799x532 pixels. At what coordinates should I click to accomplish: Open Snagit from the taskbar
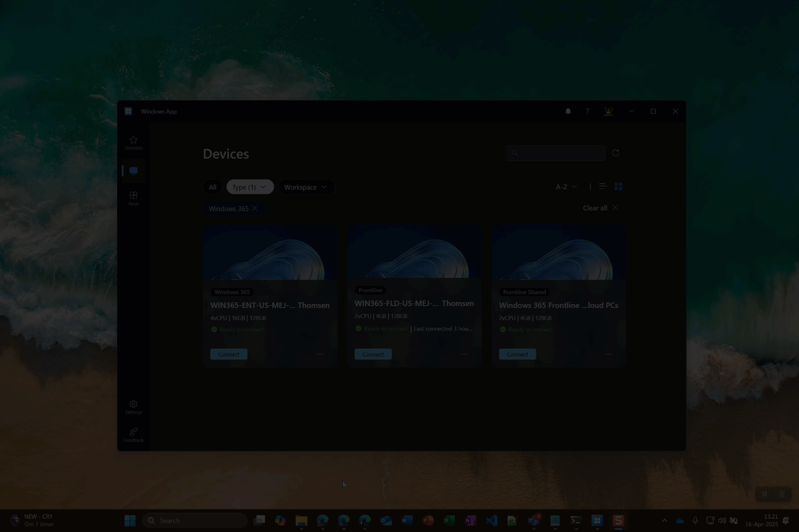coord(619,521)
